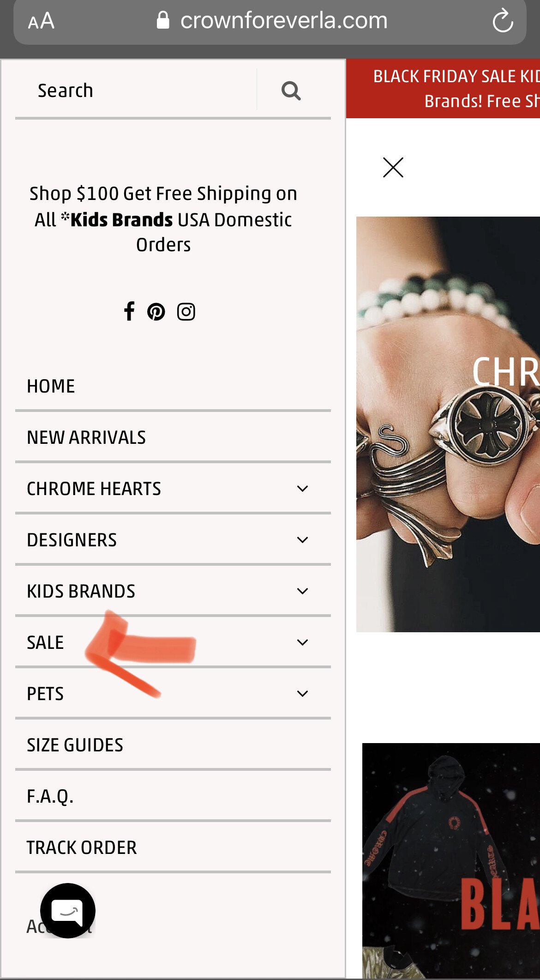Expand the Sale submenu chevron
Screen dimensions: 540x980
click(302, 642)
